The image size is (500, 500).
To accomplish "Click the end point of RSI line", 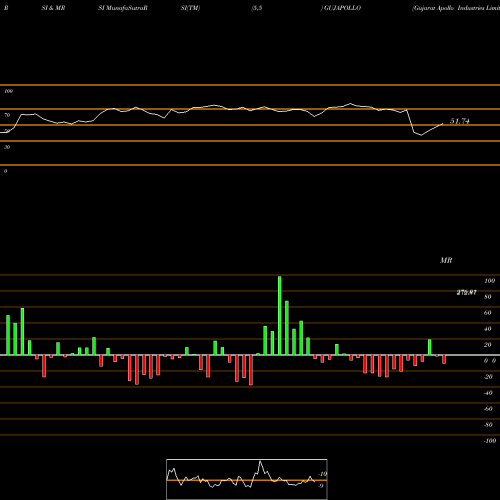I will [x=443, y=124].
